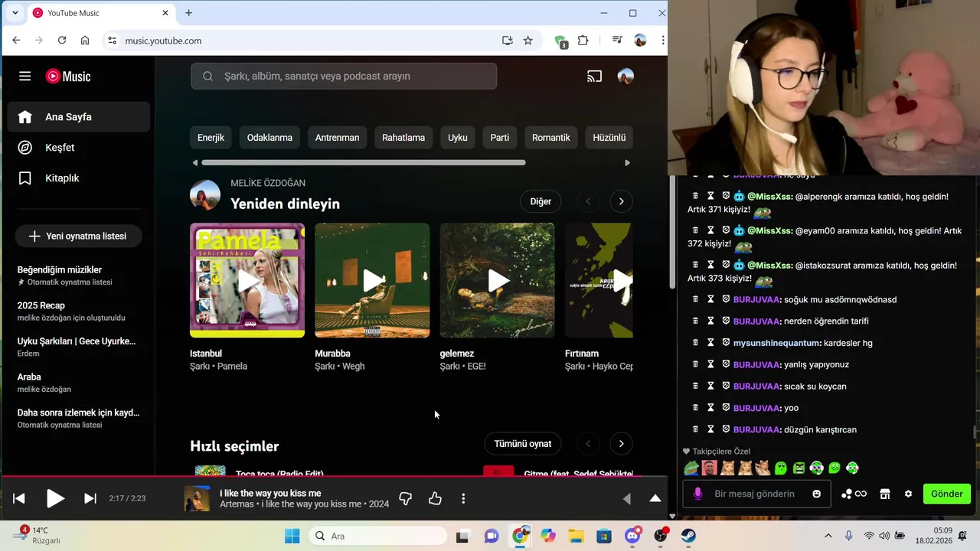
Task: View site information icon in address bar
Action: click(x=112, y=41)
